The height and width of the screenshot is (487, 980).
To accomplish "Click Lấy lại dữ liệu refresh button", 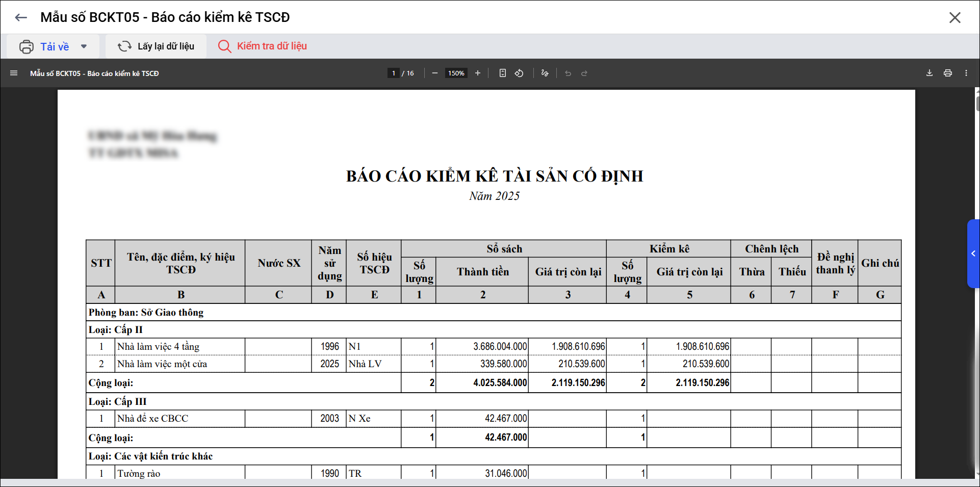I will (x=156, y=46).
